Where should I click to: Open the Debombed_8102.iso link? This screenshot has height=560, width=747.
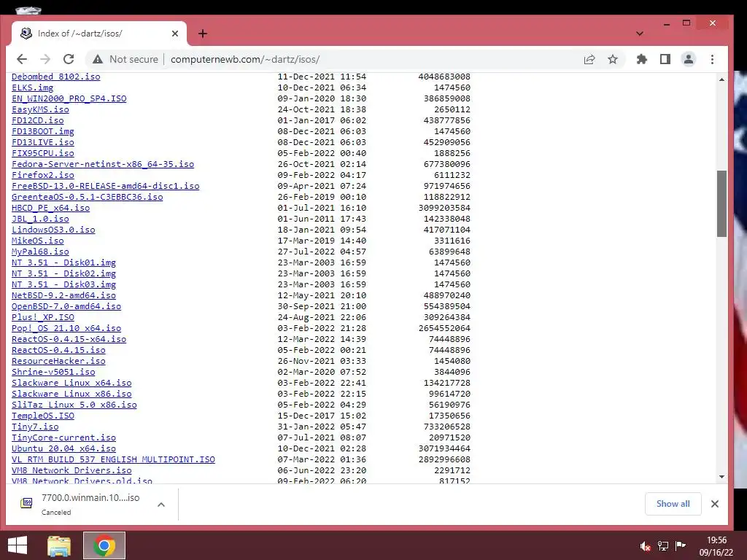[55, 77]
